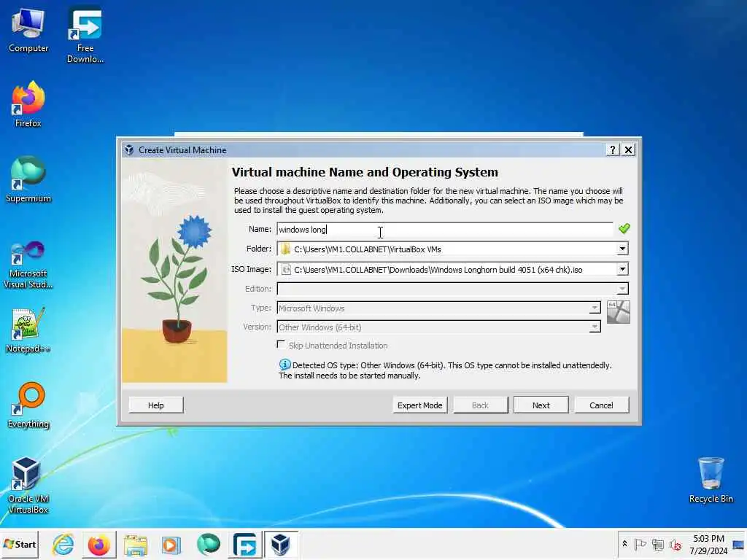
Task: Click the Detected OS type message text
Action: coord(445,370)
